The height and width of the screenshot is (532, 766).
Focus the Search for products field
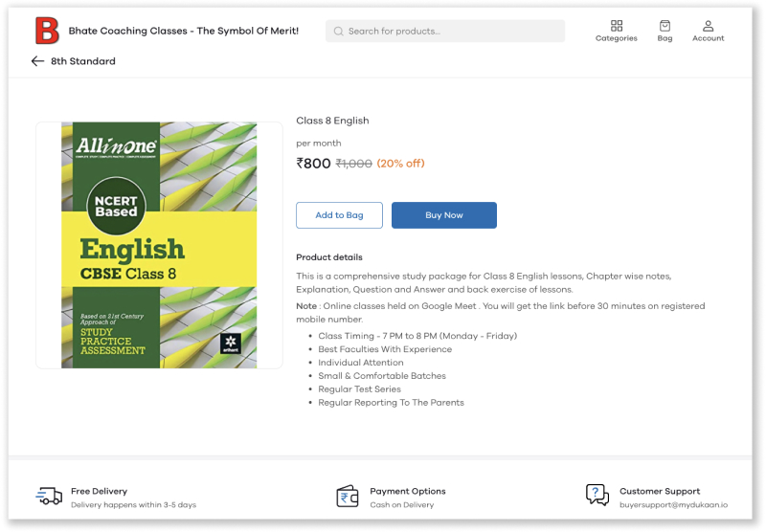point(445,32)
